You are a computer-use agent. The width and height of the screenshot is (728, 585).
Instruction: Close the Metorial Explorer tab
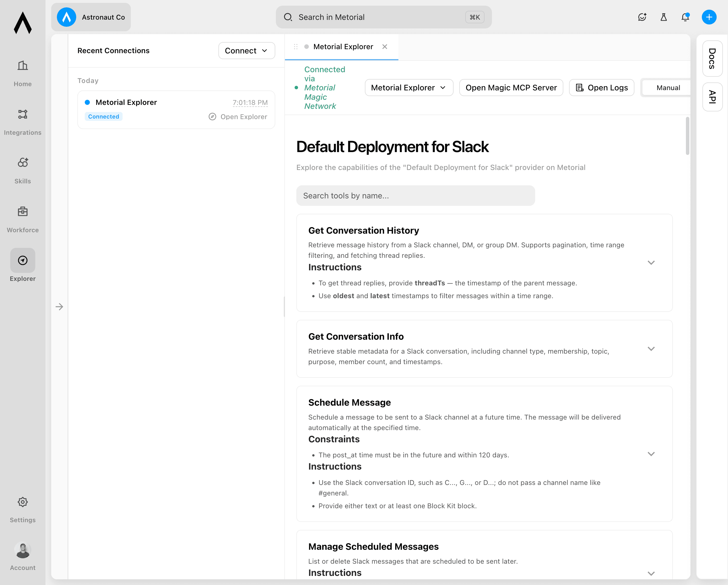[x=384, y=47]
